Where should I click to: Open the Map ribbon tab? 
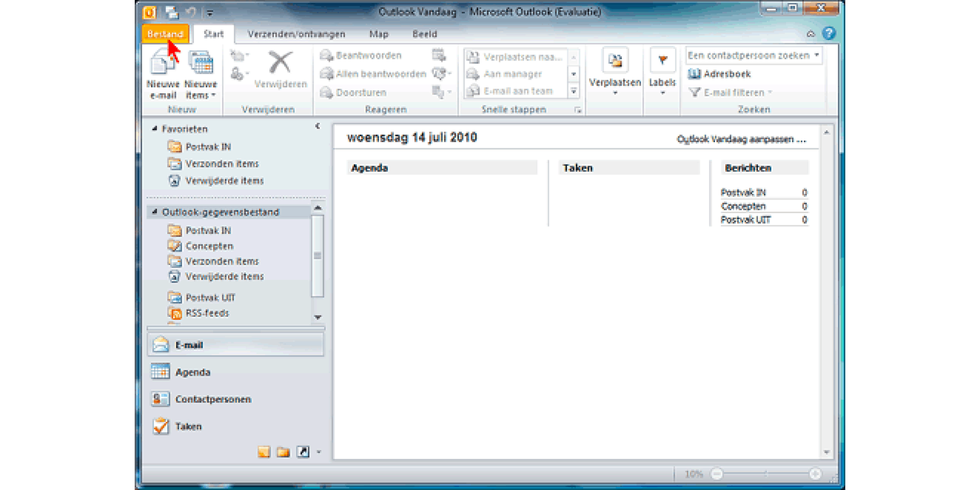[379, 34]
